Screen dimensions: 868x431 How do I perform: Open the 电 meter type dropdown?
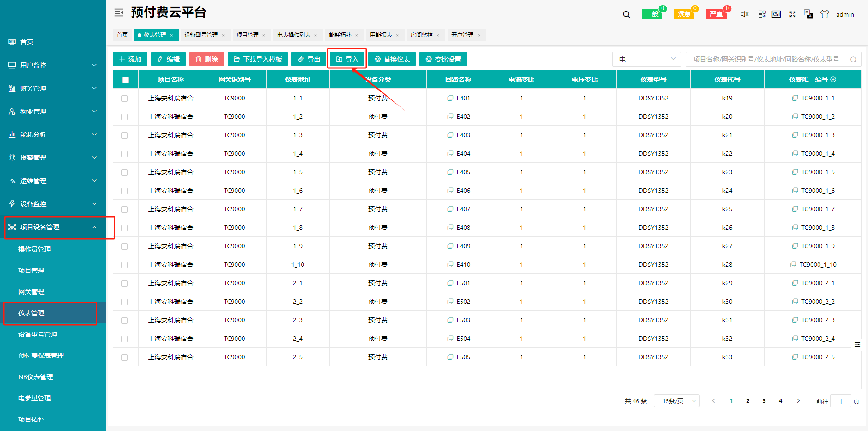pyautogui.click(x=646, y=59)
